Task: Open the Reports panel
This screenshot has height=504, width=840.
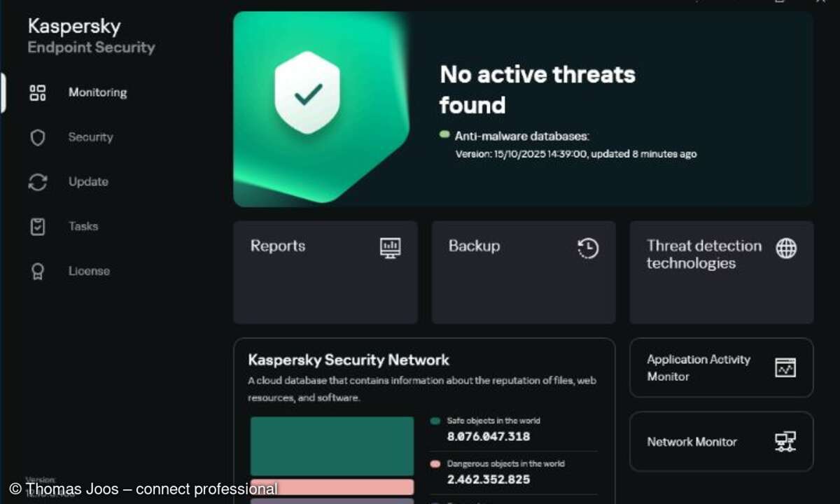Action: [x=325, y=272]
